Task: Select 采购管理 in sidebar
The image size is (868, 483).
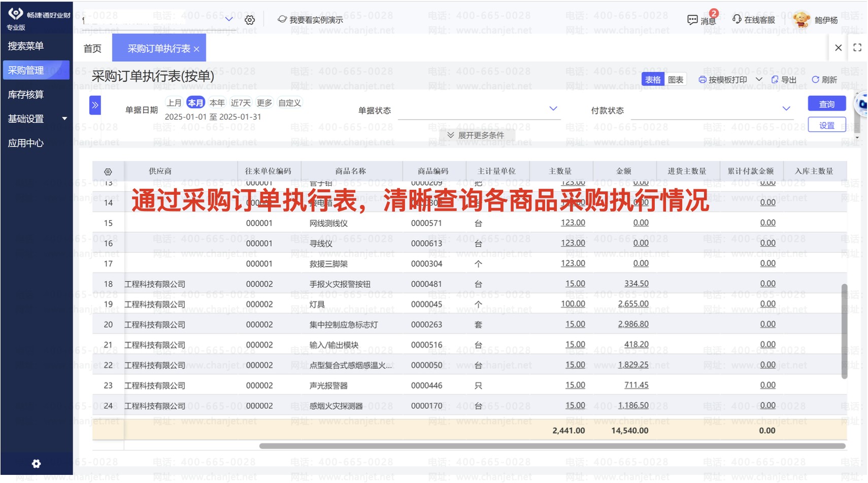Action: pyautogui.click(x=36, y=71)
